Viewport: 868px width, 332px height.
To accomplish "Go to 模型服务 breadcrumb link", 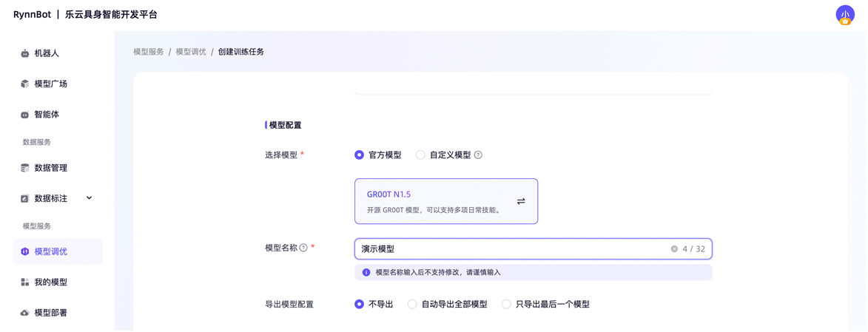I will (x=148, y=52).
